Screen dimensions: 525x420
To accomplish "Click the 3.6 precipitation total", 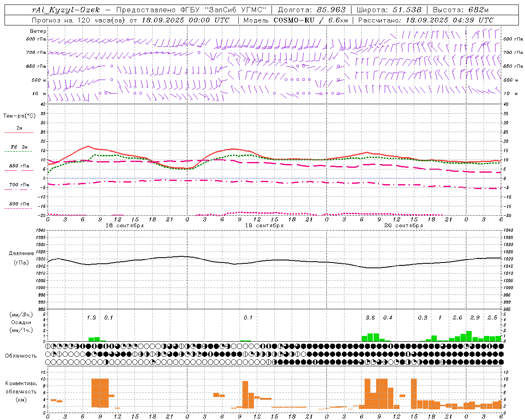I will pos(370,317).
